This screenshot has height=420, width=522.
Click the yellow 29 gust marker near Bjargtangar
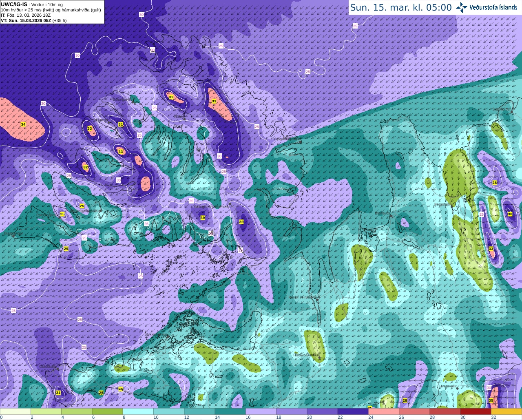click(66, 249)
